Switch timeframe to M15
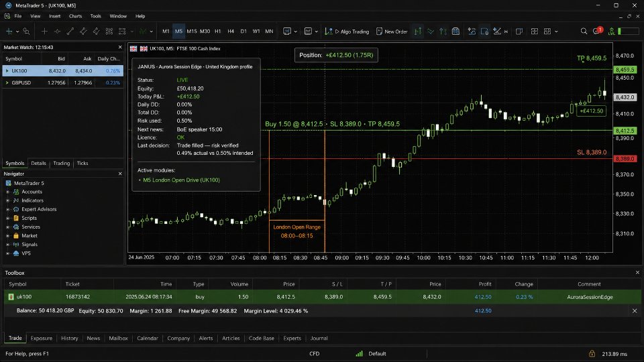Image resolution: width=644 pixels, height=362 pixels. (x=192, y=32)
